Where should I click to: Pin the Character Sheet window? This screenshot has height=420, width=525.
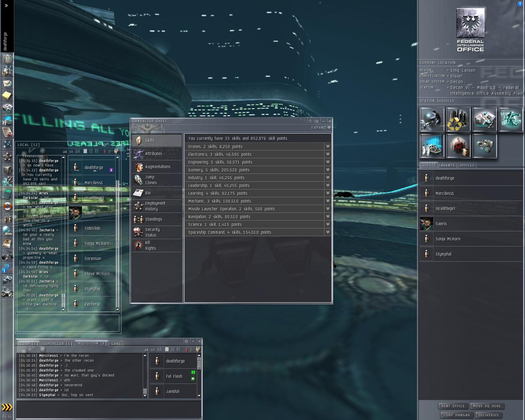coord(317,121)
